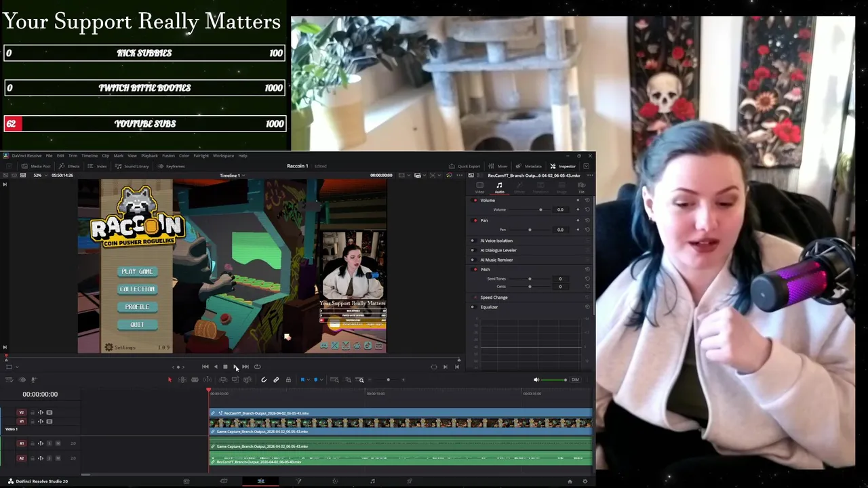Viewport: 868px width, 488px height.
Task: Collapse the Pitch section header
Action: [x=485, y=270]
